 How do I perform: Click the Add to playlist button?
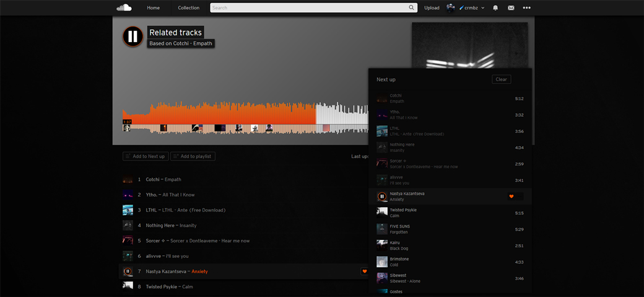pyautogui.click(x=193, y=156)
